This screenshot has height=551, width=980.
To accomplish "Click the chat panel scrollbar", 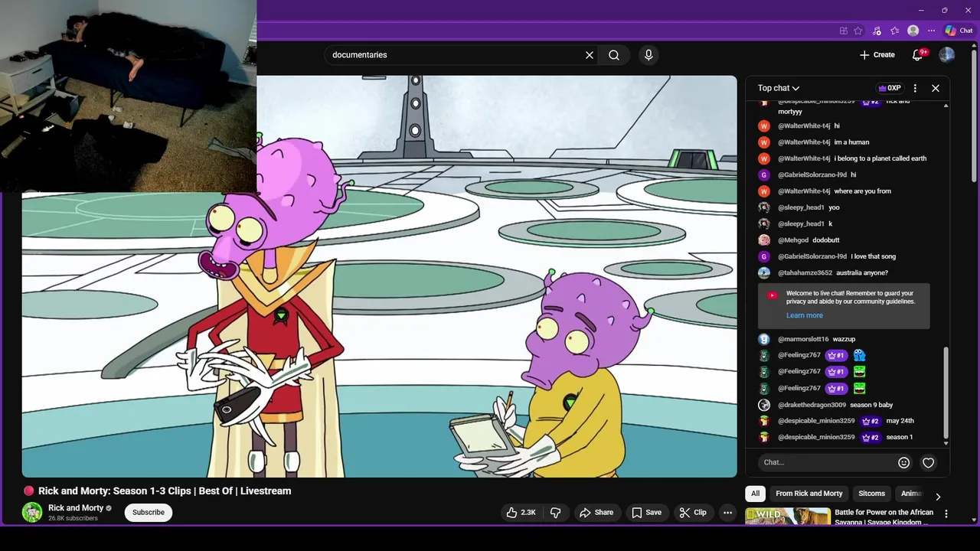I will point(946,393).
